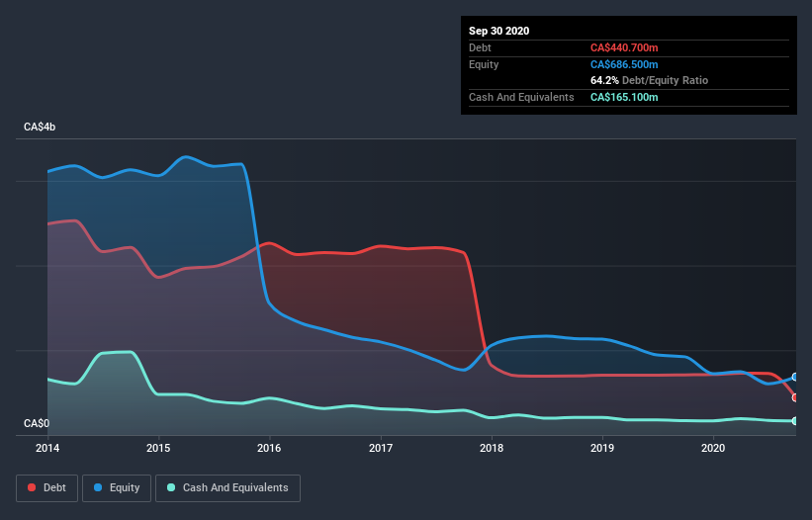Click the red Debt endpoint marker
The height and width of the screenshot is (520, 812).
tap(795, 397)
